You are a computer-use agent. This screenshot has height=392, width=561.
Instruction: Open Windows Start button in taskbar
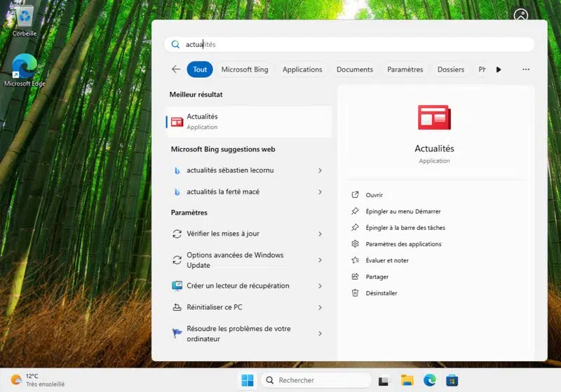[248, 380]
